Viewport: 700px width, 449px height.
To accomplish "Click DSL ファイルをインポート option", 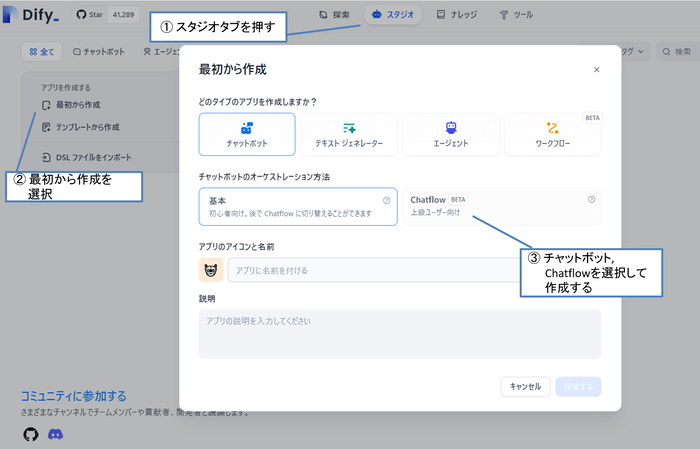I will point(87,157).
